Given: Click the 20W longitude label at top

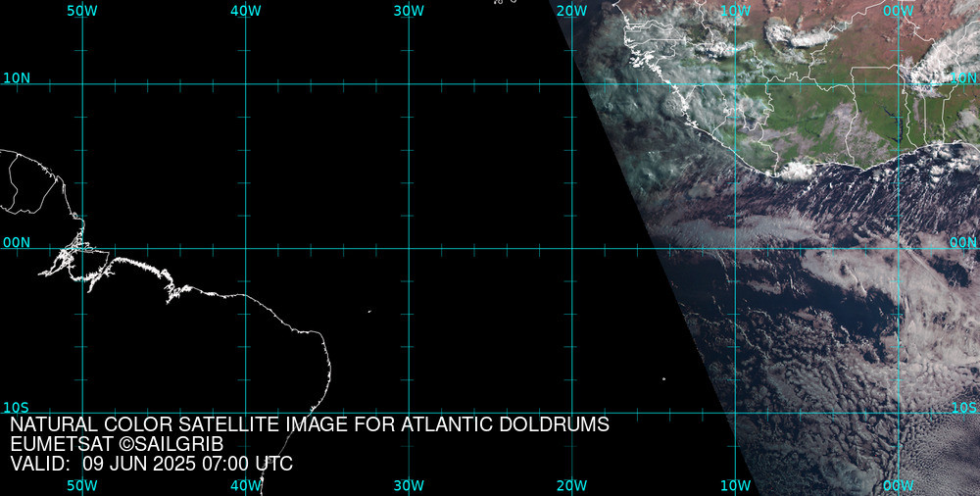Looking at the screenshot, I should [x=572, y=11].
